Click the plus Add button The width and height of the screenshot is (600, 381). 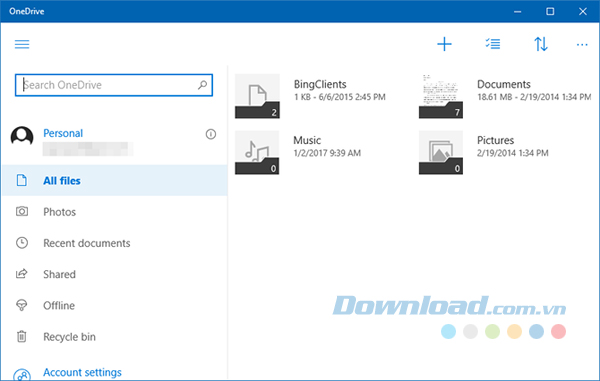444,44
